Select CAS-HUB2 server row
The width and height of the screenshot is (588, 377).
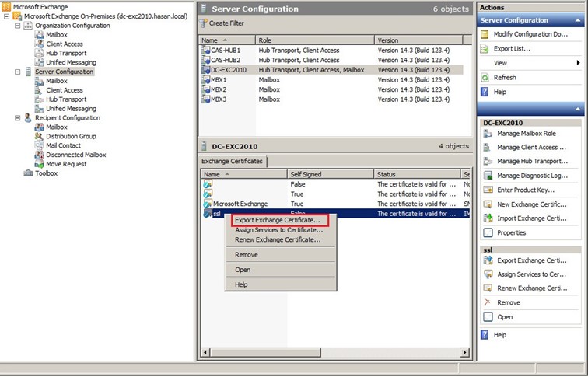(331, 60)
